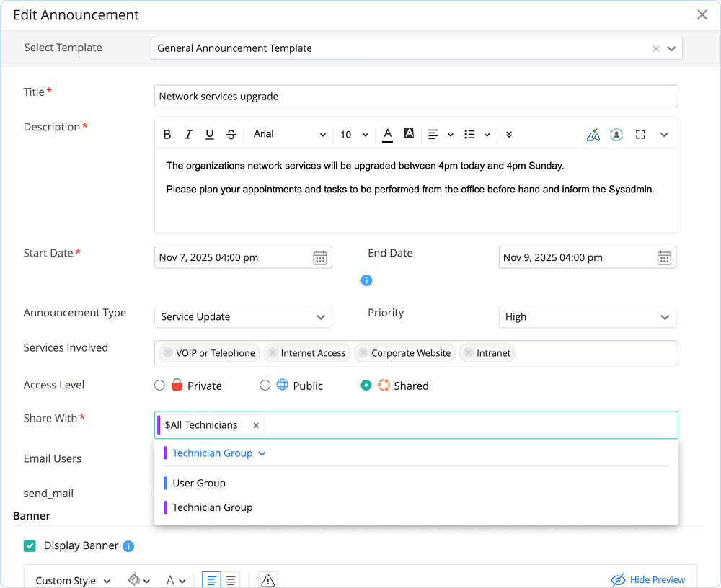Open the Start Date calendar picker
Viewport: 721px width, 588px height.
pyautogui.click(x=320, y=257)
